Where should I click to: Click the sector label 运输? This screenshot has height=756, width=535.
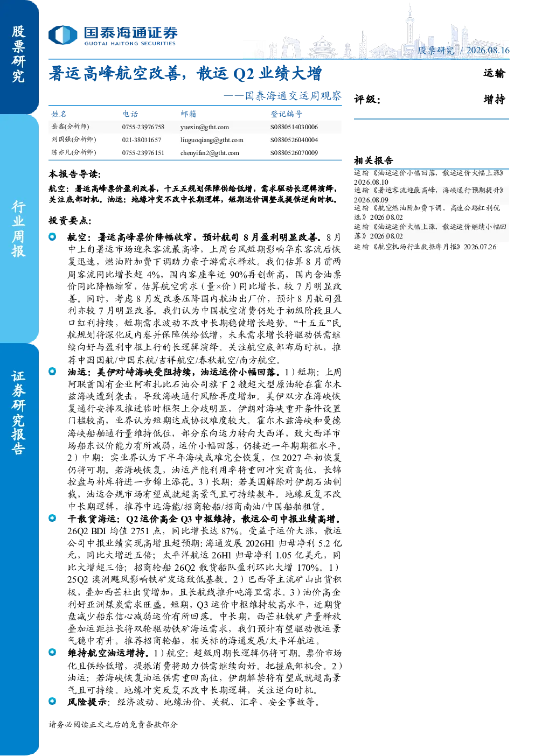[494, 73]
